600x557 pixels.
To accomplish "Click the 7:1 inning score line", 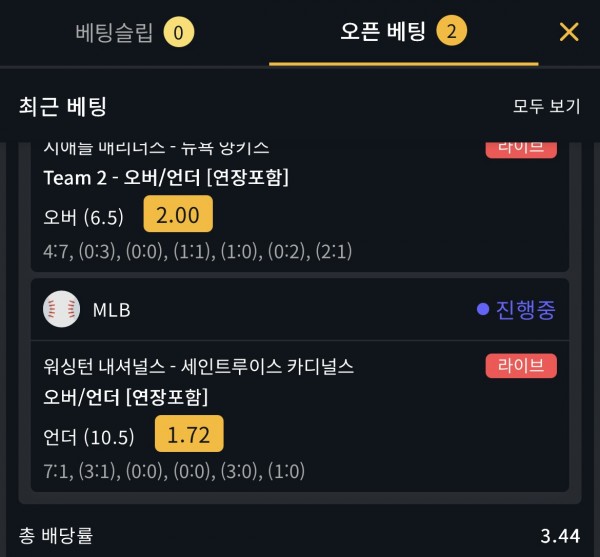I will pyautogui.click(x=174, y=471).
